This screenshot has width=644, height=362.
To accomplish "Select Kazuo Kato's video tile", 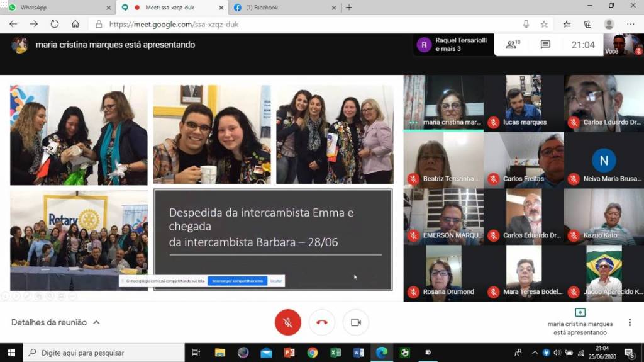I will coord(604,217).
